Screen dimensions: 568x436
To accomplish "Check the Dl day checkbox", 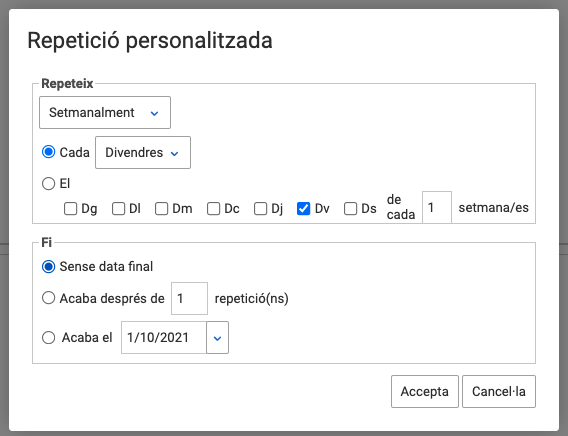I will click(118, 209).
